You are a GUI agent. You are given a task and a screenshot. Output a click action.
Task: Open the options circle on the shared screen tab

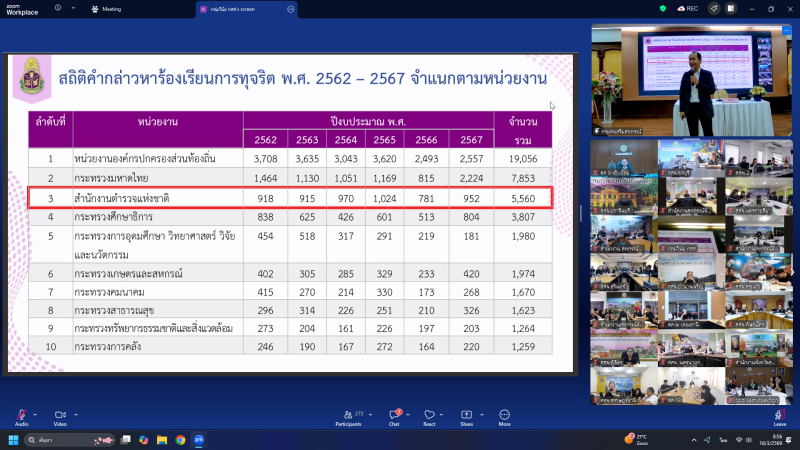[x=291, y=8]
